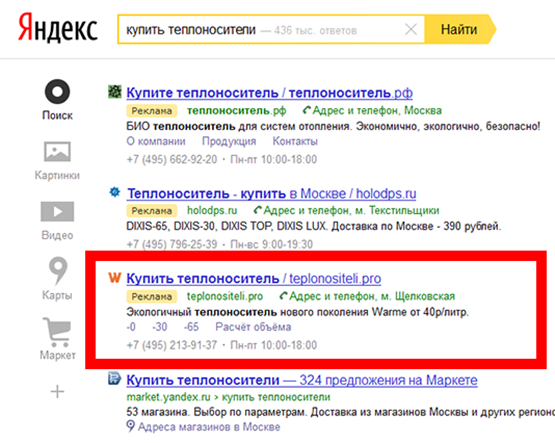This screenshot has height=443, width=555.
Task: Click the W favicon of teplonositeli.pro
Action: (115, 277)
